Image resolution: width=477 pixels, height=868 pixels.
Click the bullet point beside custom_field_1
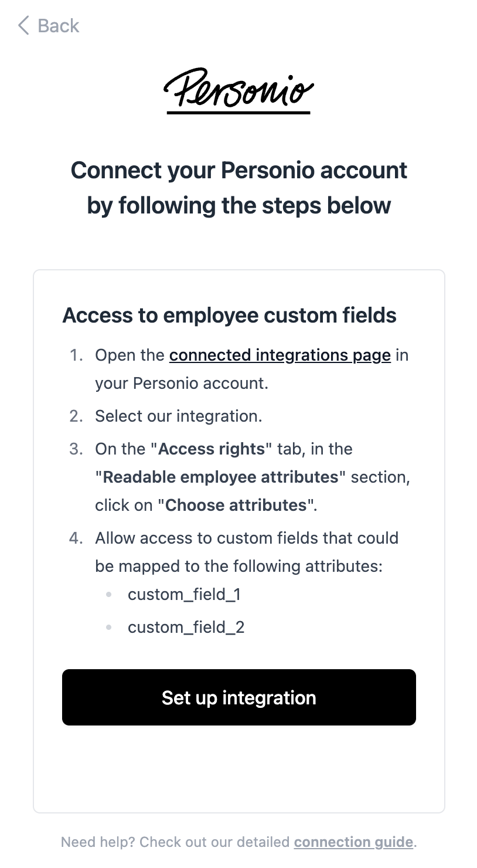click(x=108, y=595)
